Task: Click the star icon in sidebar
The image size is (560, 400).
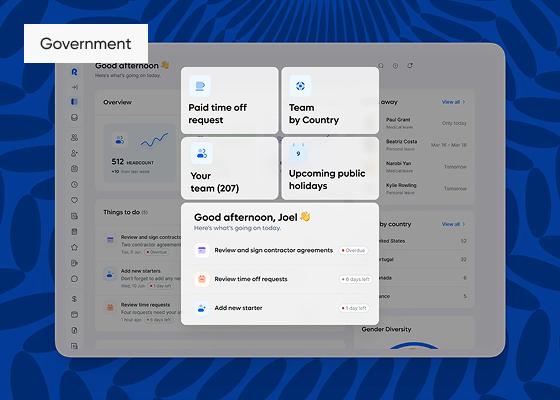Action: (74, 247)
